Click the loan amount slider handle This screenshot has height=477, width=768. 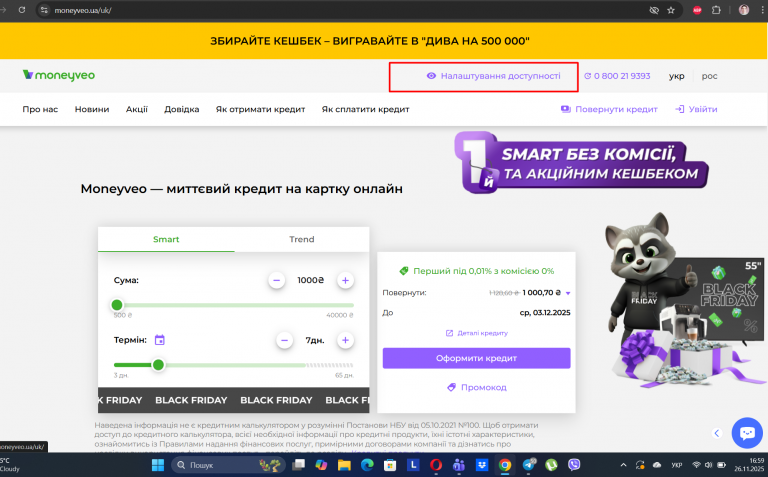click(117, 305)
